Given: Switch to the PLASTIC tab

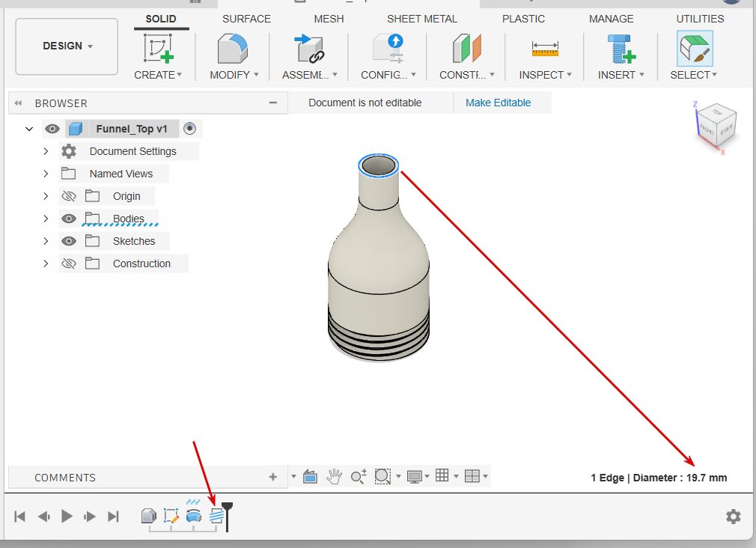Looking at the screenshot, I should click(523, 19).
